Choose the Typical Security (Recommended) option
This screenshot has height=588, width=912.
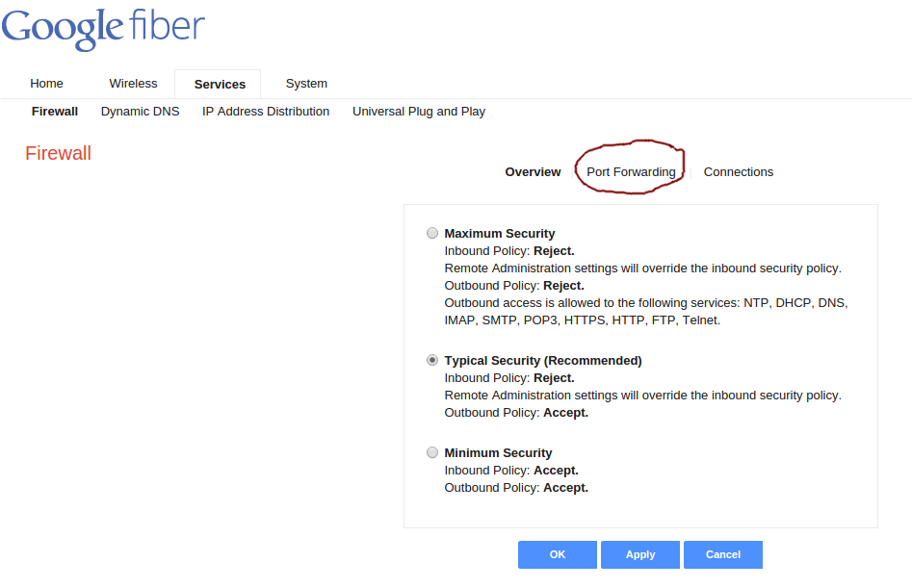[432, 360]
